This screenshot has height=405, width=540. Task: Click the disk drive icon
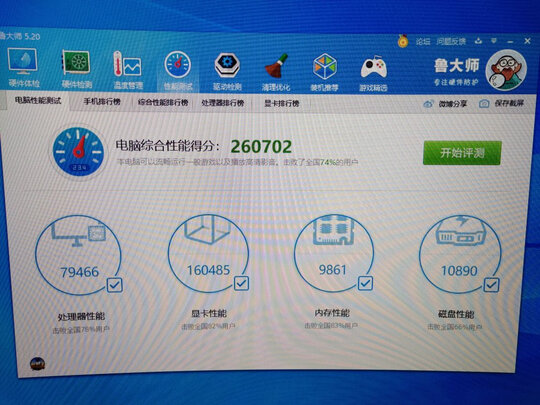(x=461, y=231)
